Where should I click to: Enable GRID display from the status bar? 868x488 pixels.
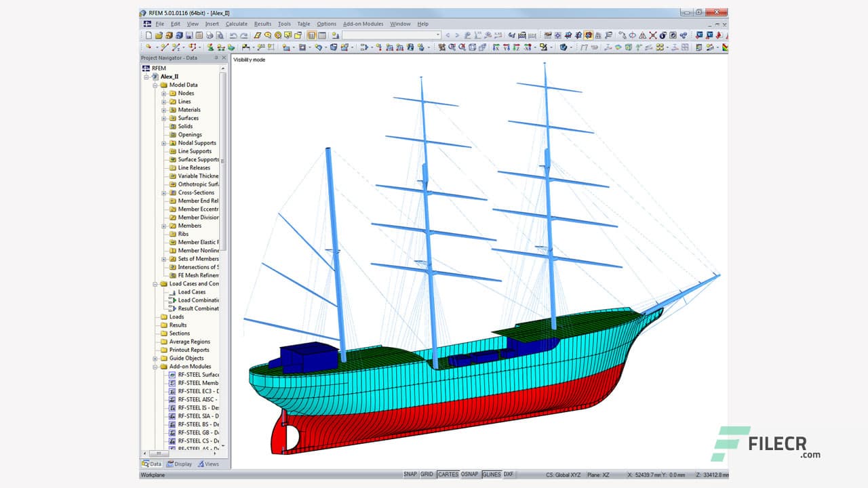tap(427, 474)
